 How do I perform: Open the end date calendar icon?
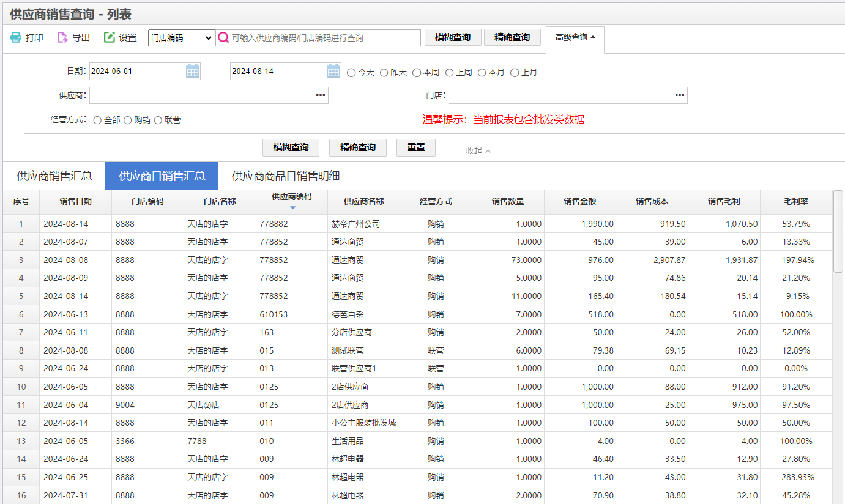tap(333, 71)
